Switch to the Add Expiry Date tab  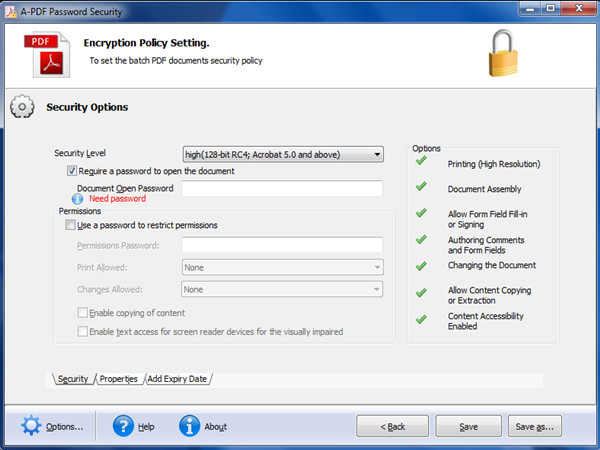point(177,379)
